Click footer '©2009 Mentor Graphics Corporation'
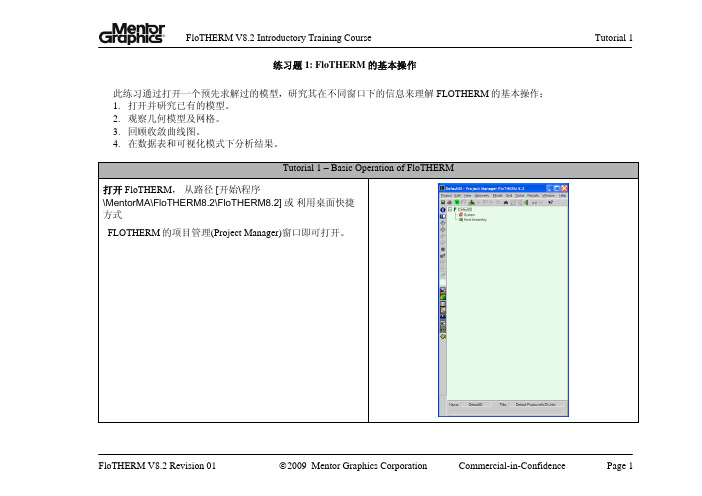This screenshot has height=496, width=702. coord(353,466)
